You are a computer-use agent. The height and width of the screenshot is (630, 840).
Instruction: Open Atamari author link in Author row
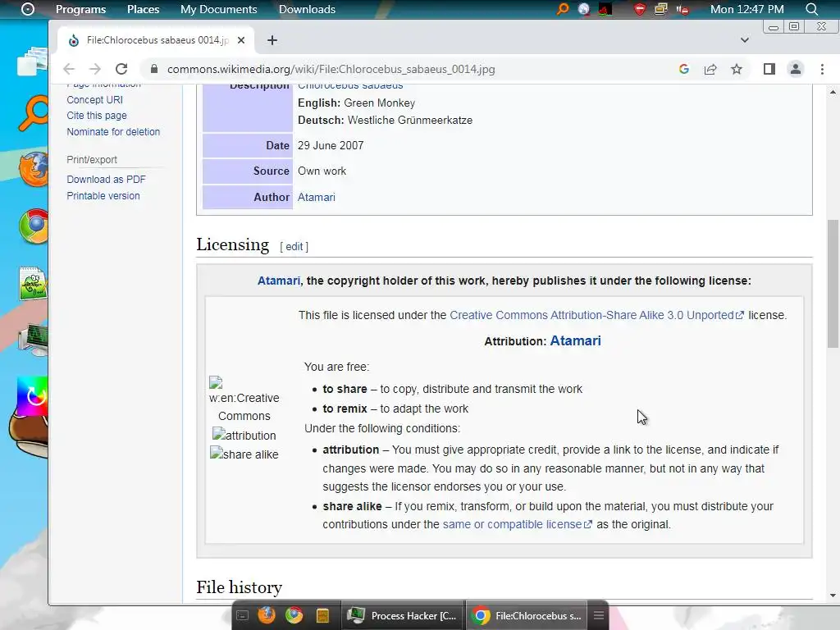pos(317,197)
